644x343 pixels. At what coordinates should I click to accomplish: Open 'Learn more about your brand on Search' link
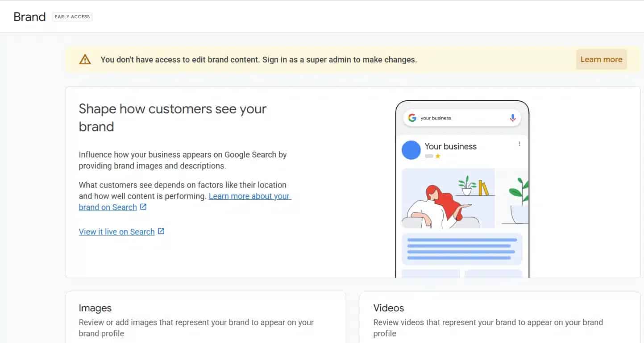(x=249, y=196)
